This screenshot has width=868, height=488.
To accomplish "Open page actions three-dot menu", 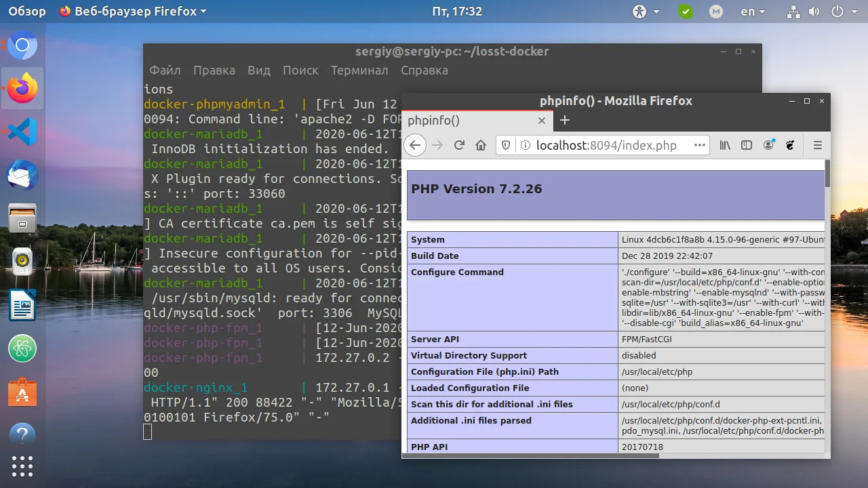I will [700, 145].
